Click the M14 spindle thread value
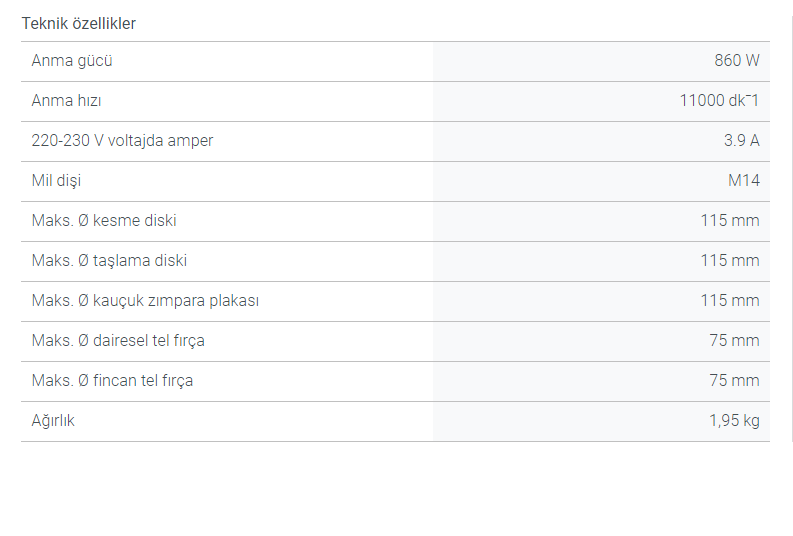 pos(743,181)
